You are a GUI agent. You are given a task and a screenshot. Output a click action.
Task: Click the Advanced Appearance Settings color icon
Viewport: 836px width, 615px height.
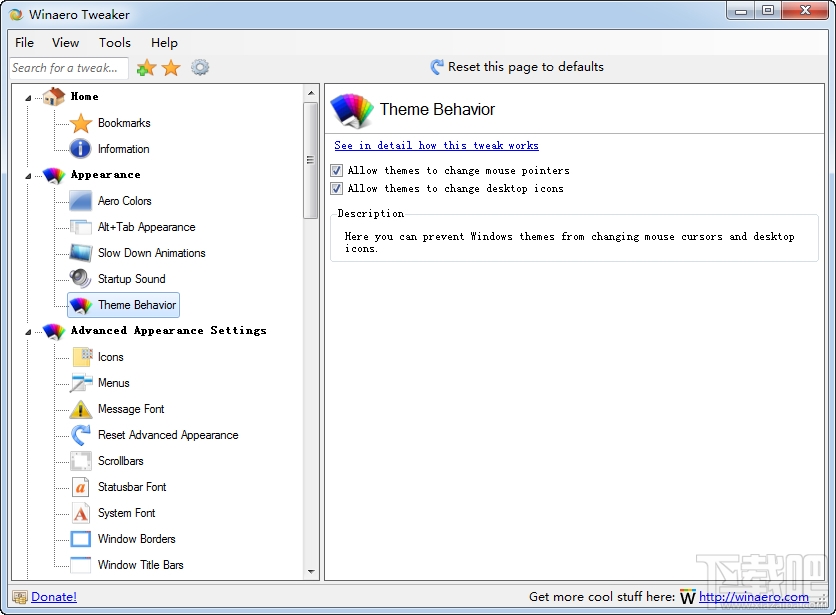coord(54,331)
